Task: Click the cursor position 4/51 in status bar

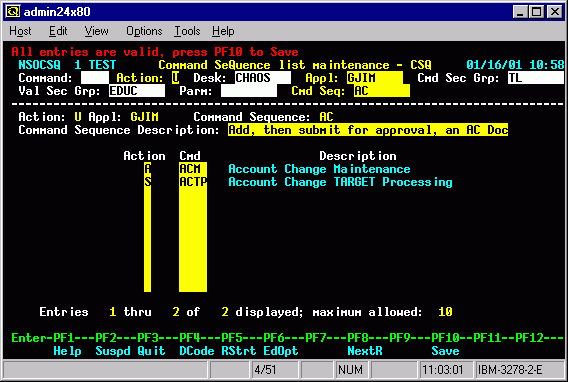Action: [265, 370]
